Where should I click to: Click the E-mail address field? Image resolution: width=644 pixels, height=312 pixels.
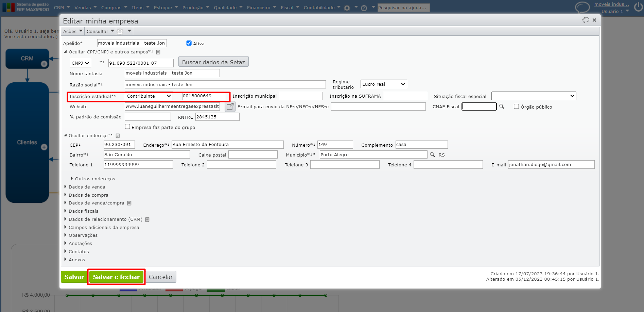click(x=551, y=165)
